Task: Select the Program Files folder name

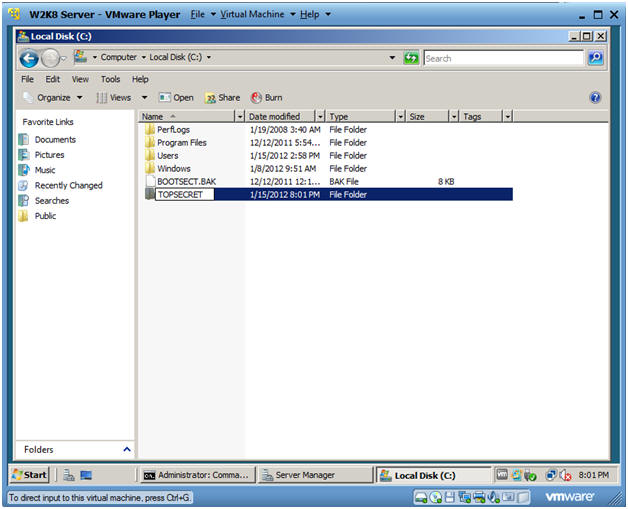Action: point(181,143)
